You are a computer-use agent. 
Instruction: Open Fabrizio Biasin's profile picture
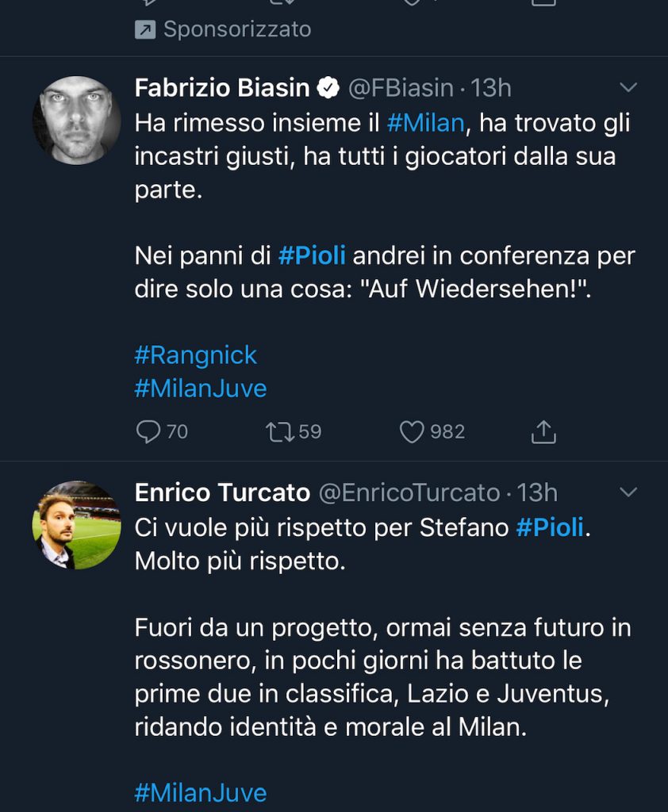tap(77, 121)
